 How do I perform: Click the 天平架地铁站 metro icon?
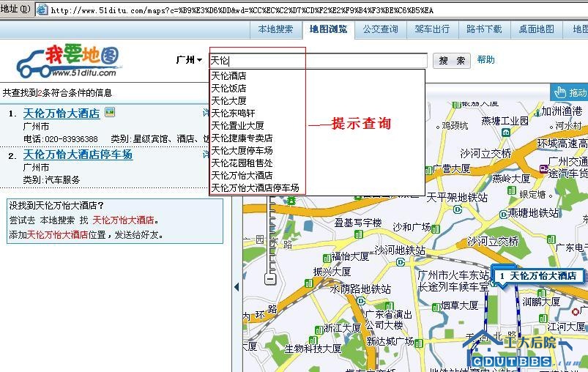pos(458,209)
